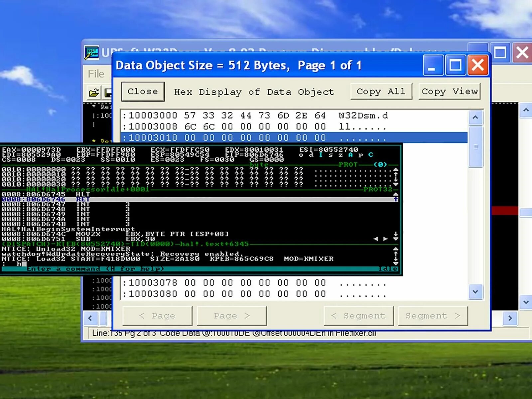Click the 'Page >' next page button
Screen dimensions: 532x399
(x=231, y=316)
